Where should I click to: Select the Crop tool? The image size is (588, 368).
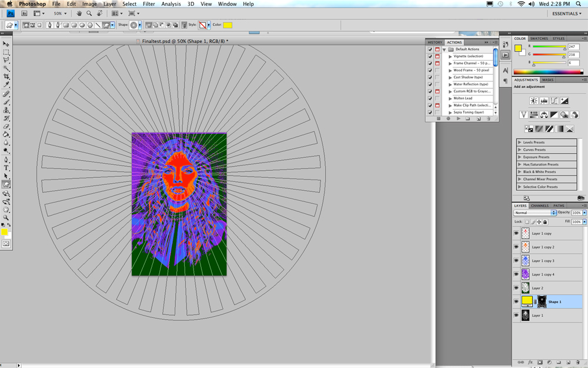[x=6, y=77]
